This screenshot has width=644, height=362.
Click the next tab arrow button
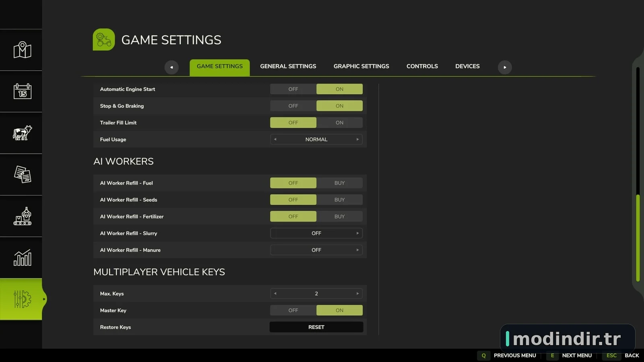point(505,67)
